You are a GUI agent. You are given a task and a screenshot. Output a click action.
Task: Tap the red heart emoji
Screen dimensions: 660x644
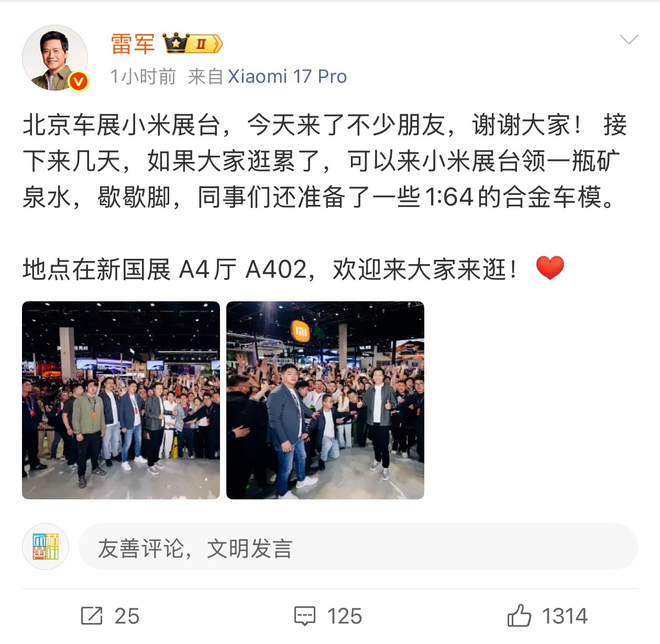[x=550, y=268]
